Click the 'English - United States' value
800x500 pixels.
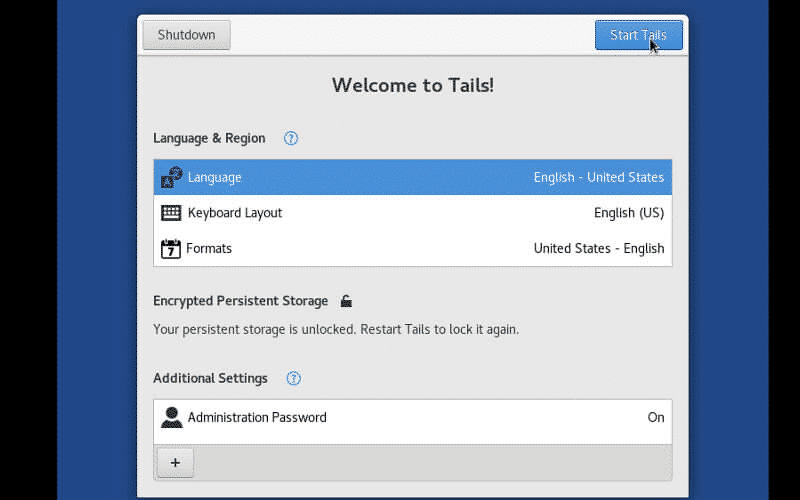pos(599,177)
